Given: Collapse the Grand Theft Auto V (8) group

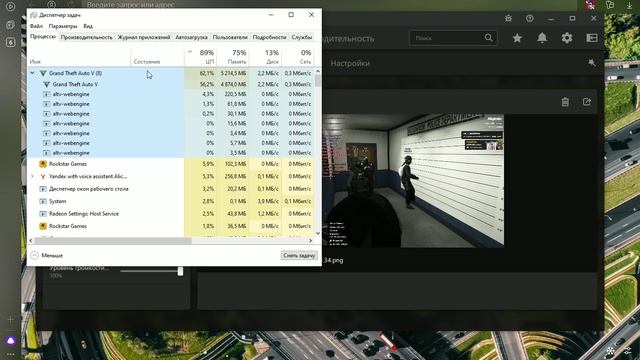Looking at the screenshot, I should pos(32,73).
